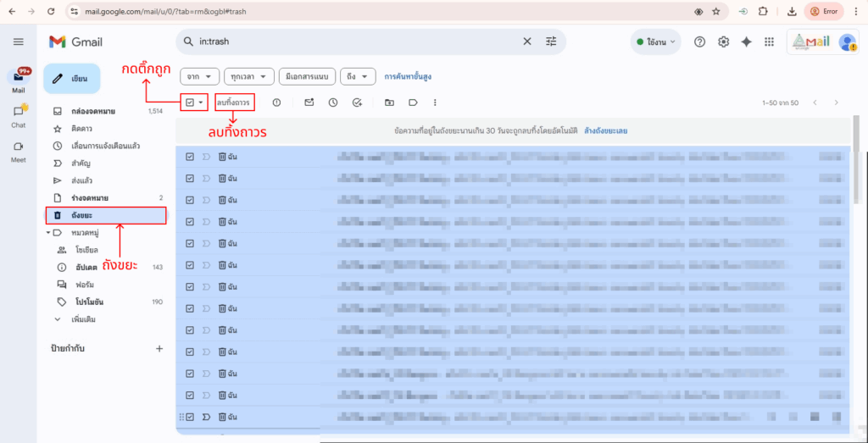Open the Gemini sparkle icon in header
Viewport: 868px width, 443px height.
click(x=747, y=42)
